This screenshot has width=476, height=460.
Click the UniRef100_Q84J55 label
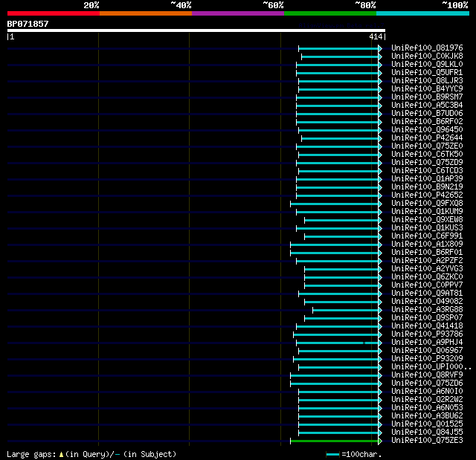(x=427, y=433)
